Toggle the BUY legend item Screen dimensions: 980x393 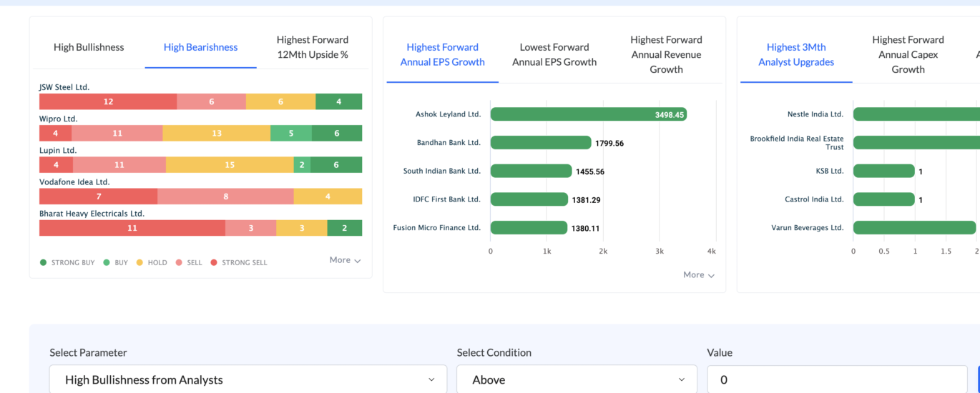[116, 263]
